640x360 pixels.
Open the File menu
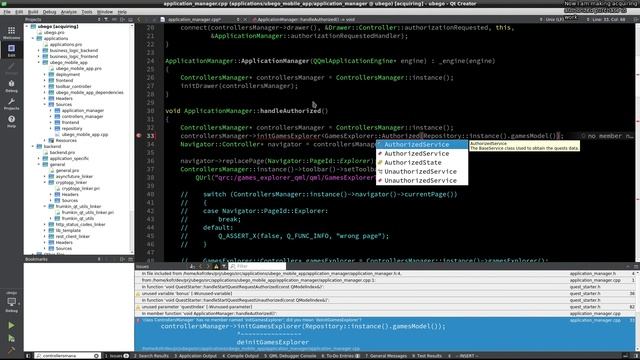(x=7, y=12)
